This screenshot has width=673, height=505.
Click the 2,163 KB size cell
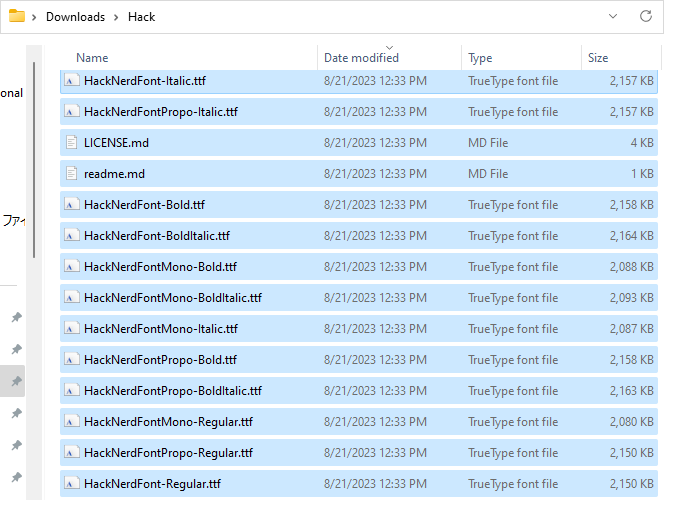pos(632,391)
